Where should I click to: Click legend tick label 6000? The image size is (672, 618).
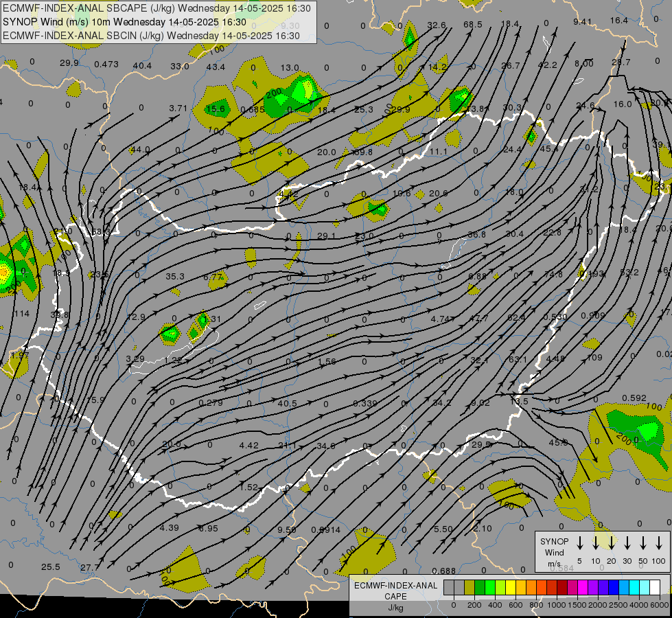click(660, 605)
